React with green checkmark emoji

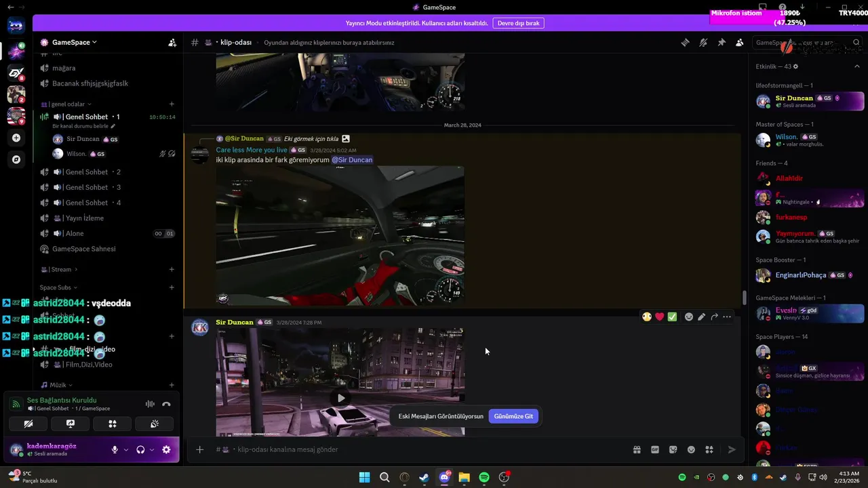672,317
